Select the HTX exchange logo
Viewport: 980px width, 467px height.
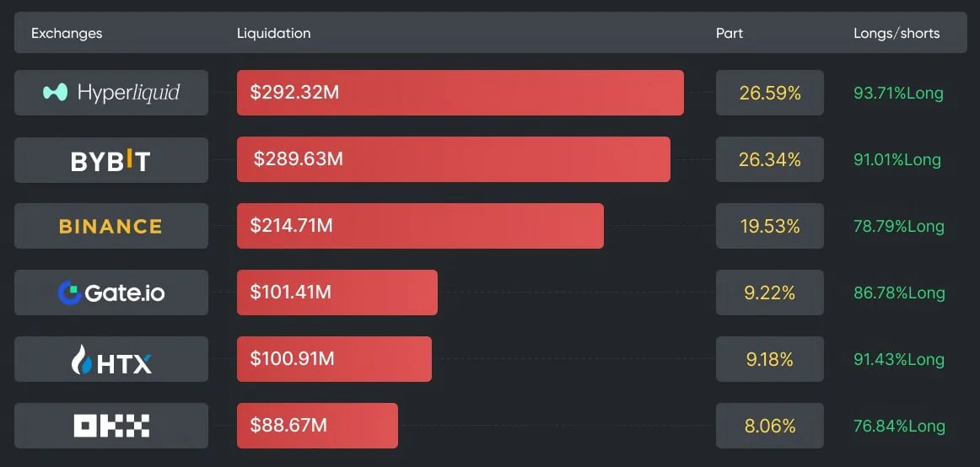(x=111, y=359)
